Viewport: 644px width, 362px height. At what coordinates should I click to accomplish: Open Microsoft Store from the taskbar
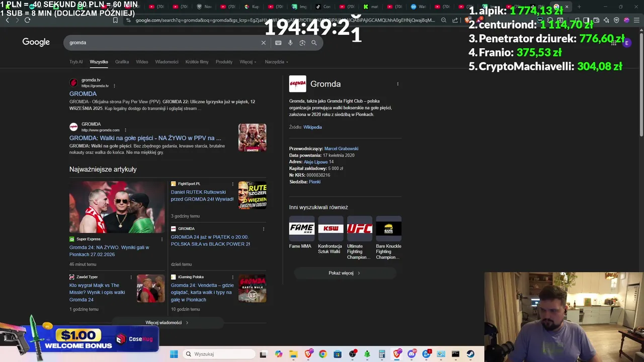338,354
